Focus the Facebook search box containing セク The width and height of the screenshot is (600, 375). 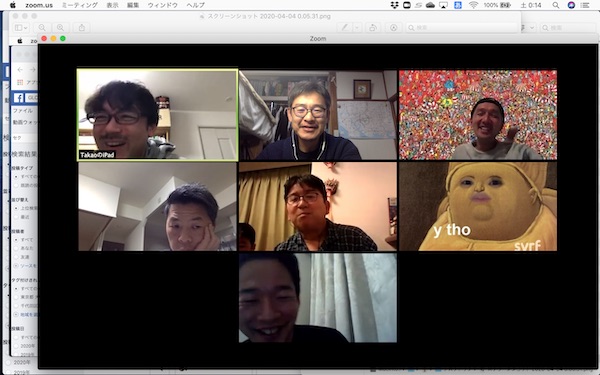[x=24, y=138]
